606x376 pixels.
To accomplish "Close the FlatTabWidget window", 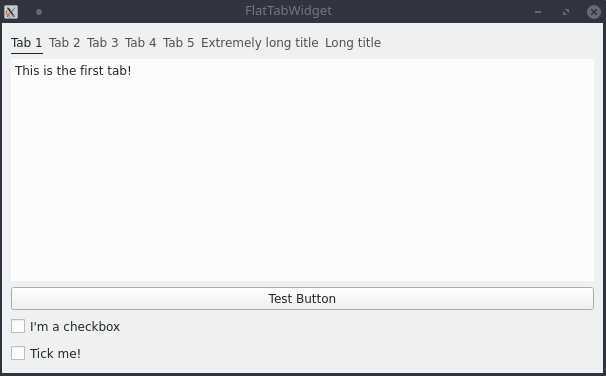I will click(594, 12).
